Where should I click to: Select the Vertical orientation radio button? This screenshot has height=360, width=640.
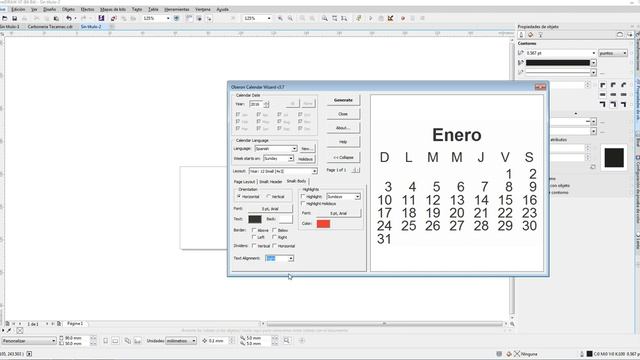coord(269,197)
